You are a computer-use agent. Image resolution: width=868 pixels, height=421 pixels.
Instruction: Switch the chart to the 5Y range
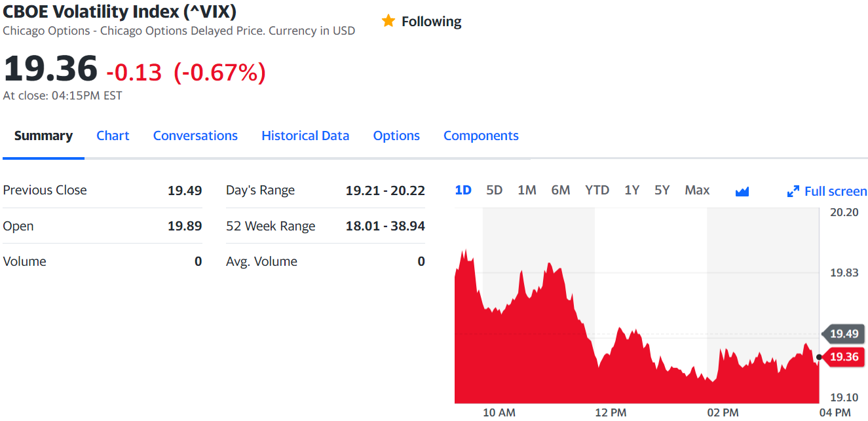(x=662, y=190)
